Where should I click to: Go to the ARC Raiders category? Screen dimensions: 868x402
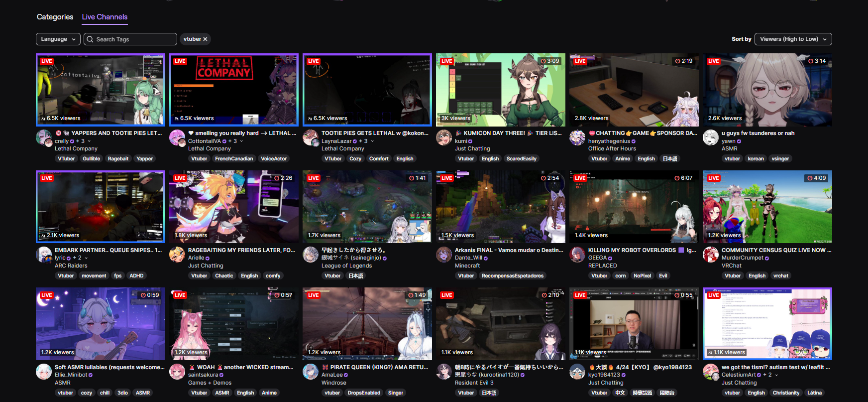pos(71,266)
